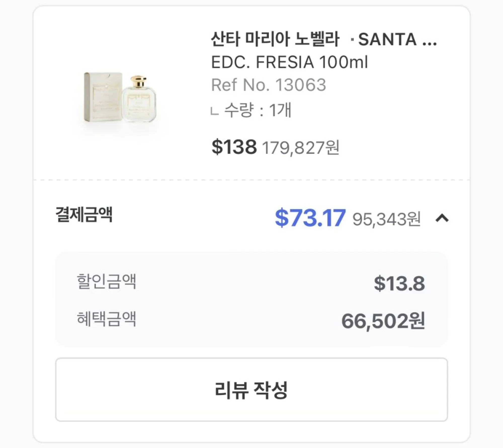Click the dashed divider under product info
The image size is (503, 448).
(251, 180)
